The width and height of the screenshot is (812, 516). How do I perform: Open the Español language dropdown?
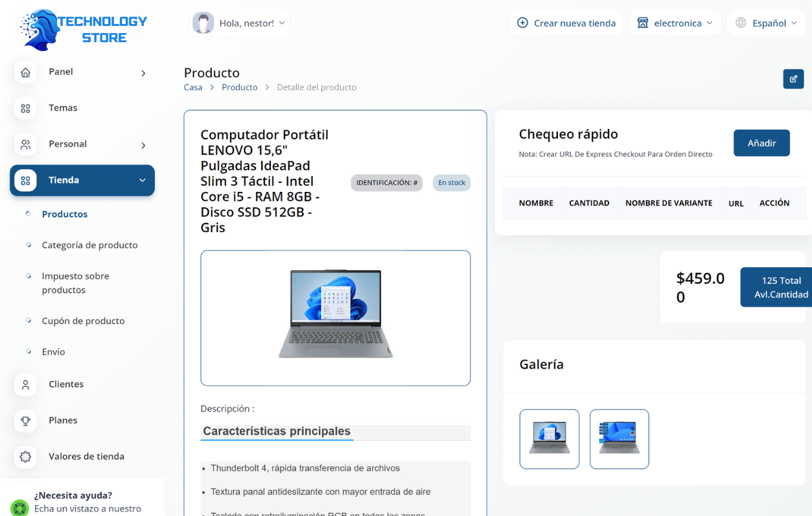(766, 23)
